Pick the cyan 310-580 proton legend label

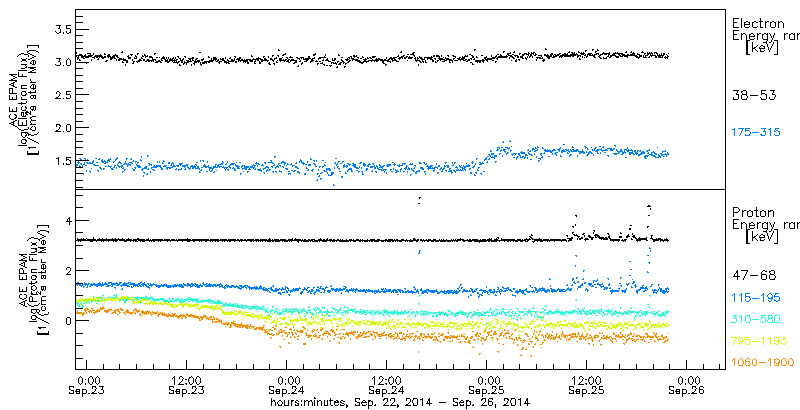pyautogui.click(x=756, y=319)
